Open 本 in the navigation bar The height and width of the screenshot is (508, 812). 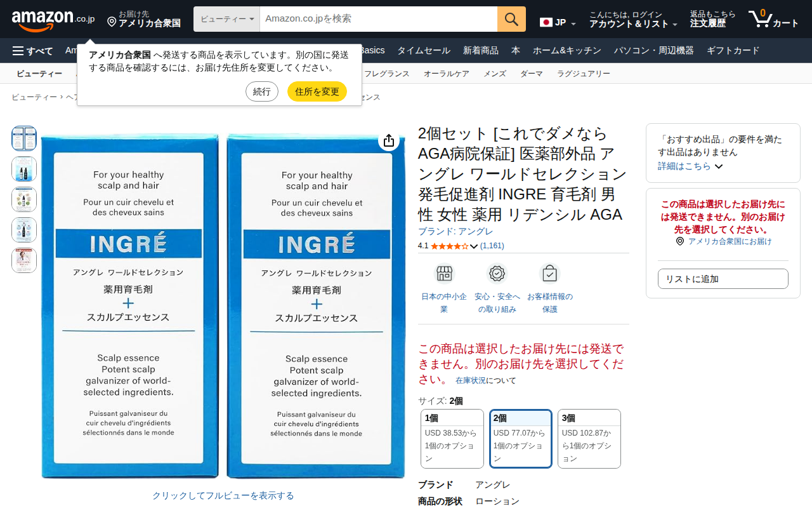point(516,51)
